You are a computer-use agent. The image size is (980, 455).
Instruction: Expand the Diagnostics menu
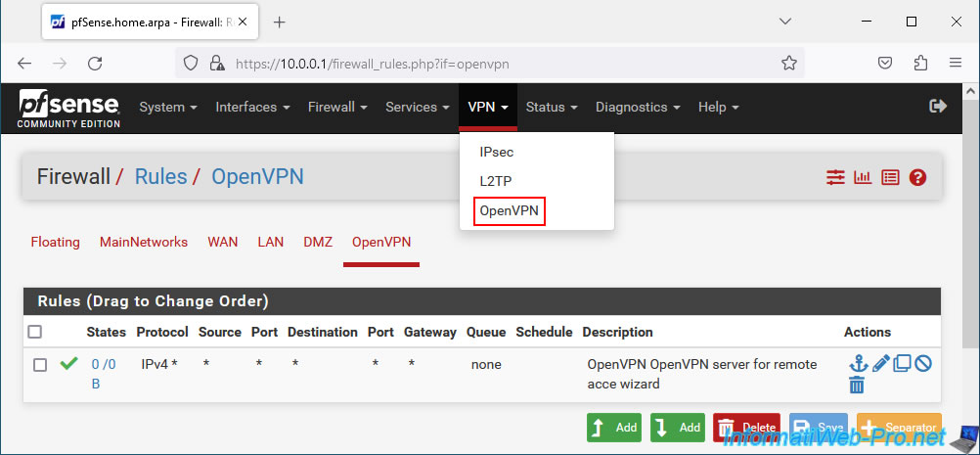click(x=638, y=107)
